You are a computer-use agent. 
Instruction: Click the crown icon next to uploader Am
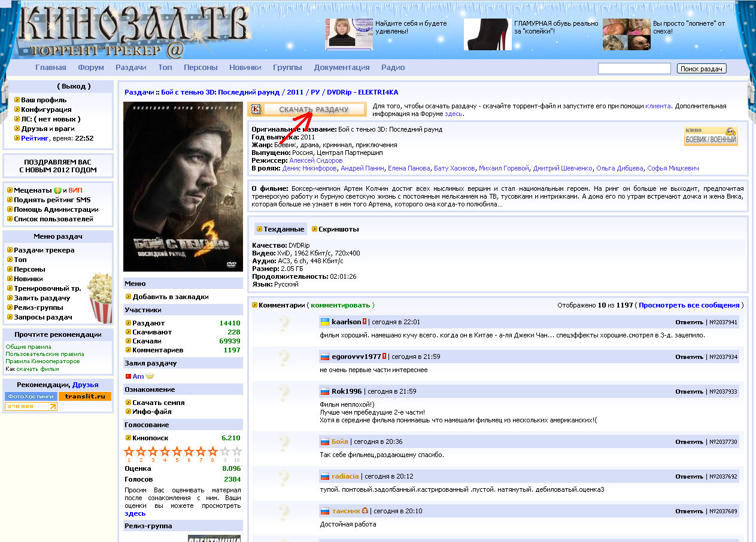(150, 376)
